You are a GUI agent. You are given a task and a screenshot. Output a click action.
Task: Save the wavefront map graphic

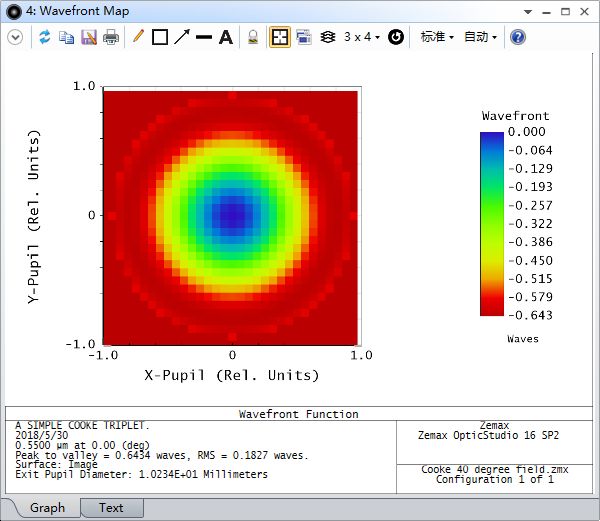pyautogui.click(x=89, y=37)
